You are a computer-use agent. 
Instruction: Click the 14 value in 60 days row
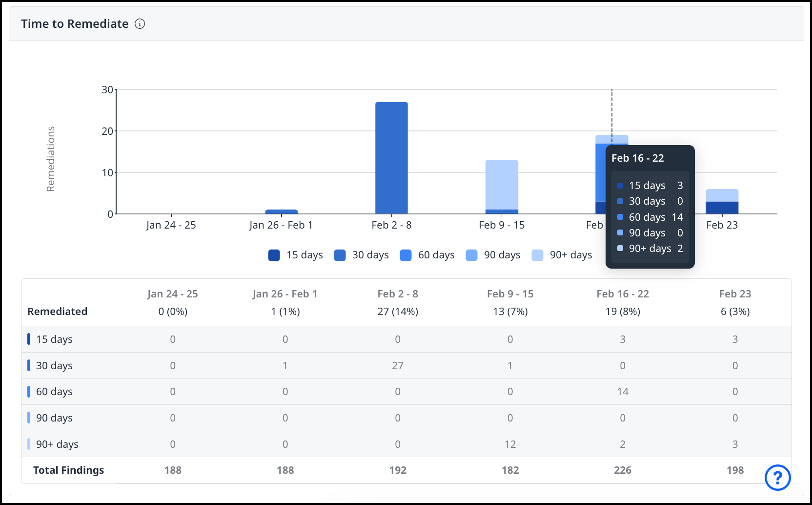(623, 392)
